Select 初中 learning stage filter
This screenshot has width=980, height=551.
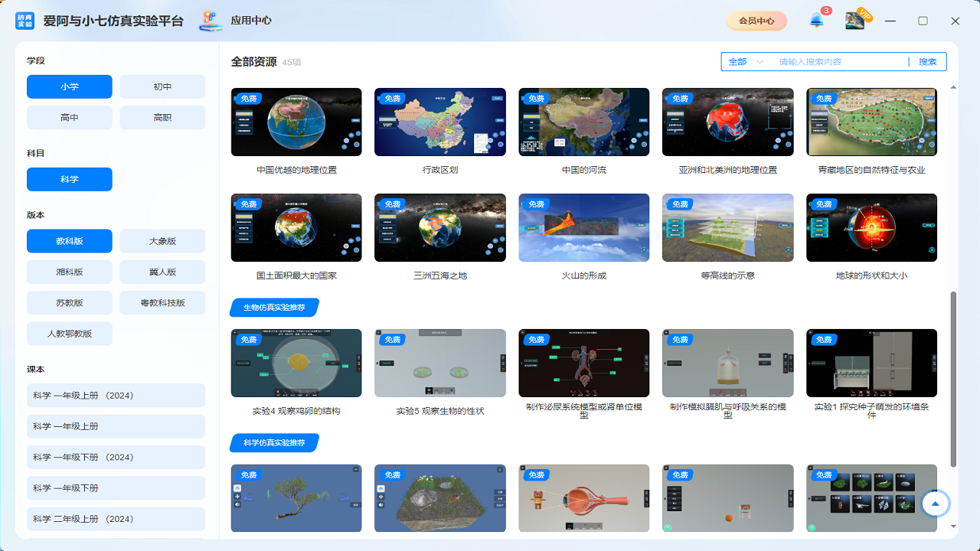click(x=162, y=86)
